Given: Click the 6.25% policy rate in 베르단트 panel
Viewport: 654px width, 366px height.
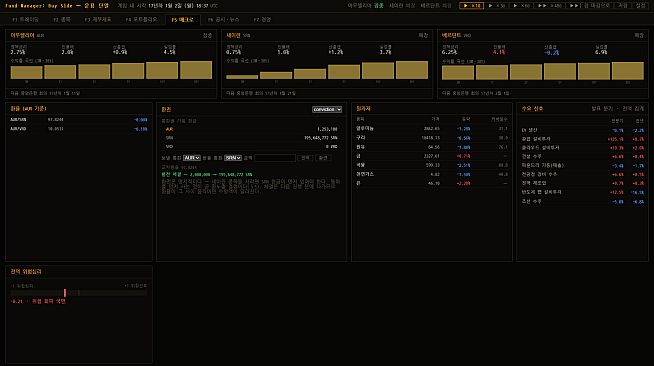Looking at the screenshot, I should (x=449, y=53).
